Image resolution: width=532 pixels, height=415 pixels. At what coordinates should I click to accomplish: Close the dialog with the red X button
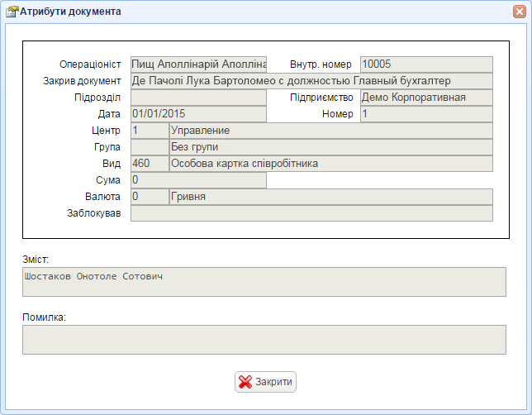519,12
